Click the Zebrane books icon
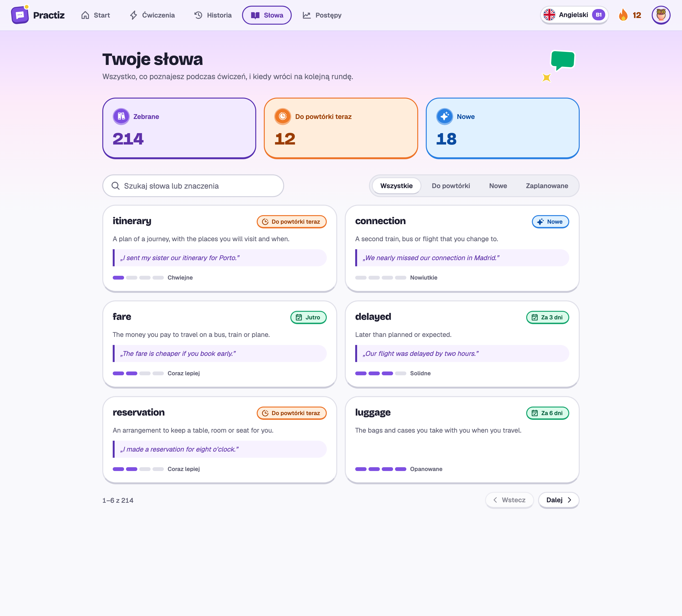The image size is (682, 616). 121,116
